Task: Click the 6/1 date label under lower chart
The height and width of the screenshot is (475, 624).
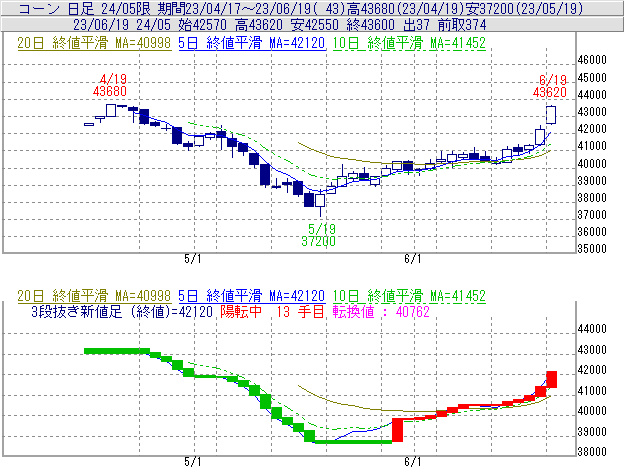Action: [413, 462]
